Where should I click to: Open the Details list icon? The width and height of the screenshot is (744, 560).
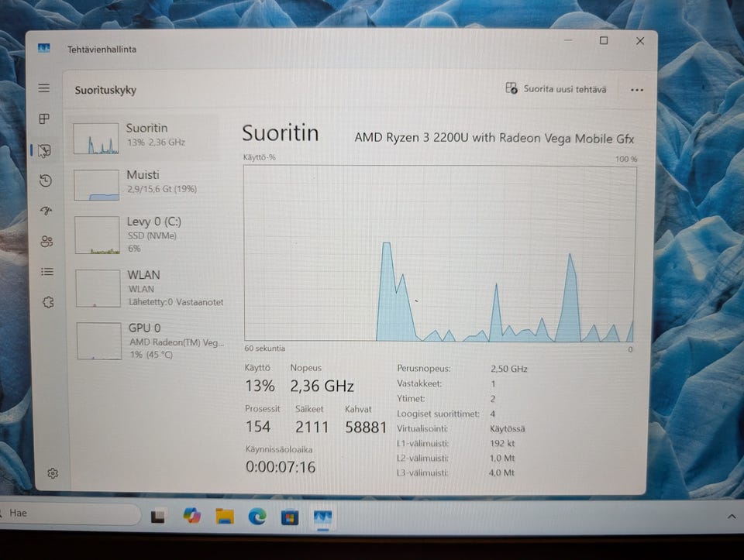pyautogui.click(x=47, y=272)
